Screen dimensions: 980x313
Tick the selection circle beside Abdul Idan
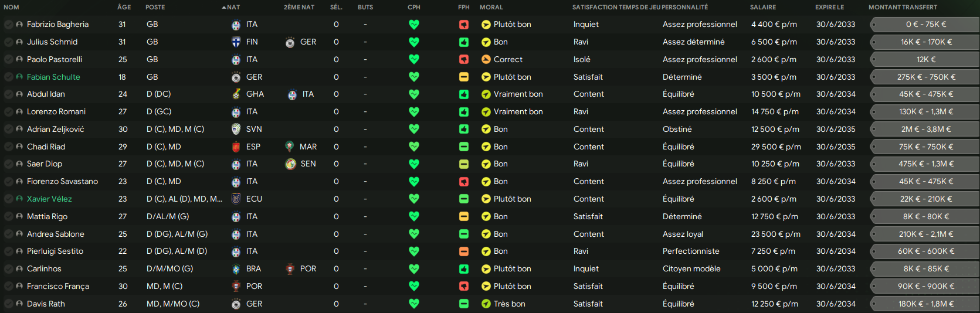[x=8, y=94]
